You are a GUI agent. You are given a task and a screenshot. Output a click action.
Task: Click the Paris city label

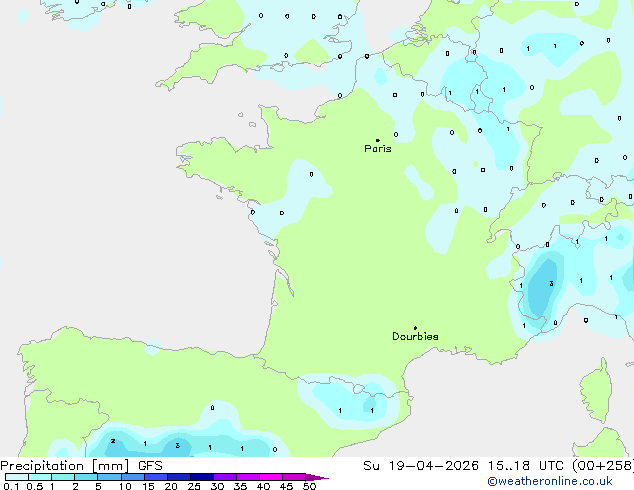(378, 149)
